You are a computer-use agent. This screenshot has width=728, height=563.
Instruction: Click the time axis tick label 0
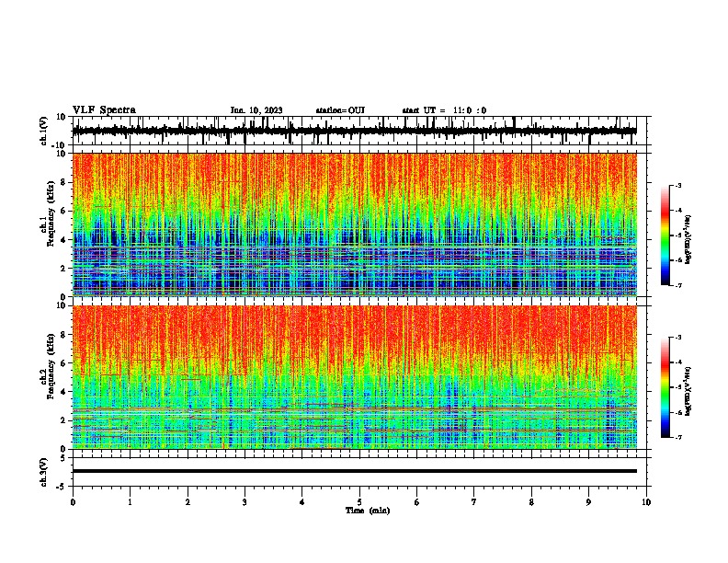point(73,502)
